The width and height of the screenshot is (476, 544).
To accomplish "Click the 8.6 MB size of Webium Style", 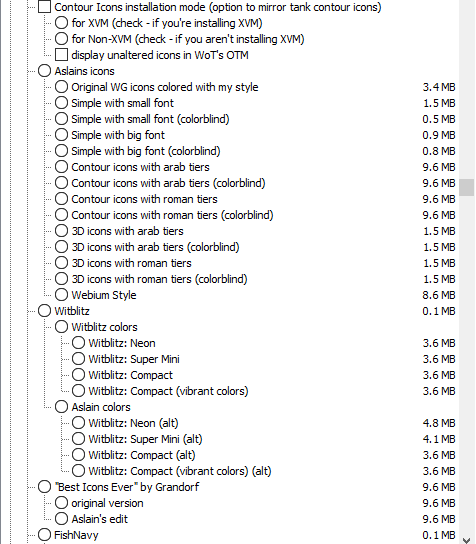I will pyautogui.click(x=439, y=295).
